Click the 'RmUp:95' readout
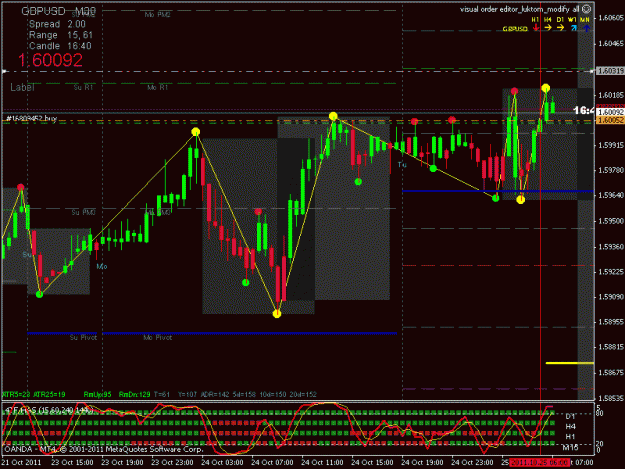Screen dimensions: 625x469 click(97, 394)
